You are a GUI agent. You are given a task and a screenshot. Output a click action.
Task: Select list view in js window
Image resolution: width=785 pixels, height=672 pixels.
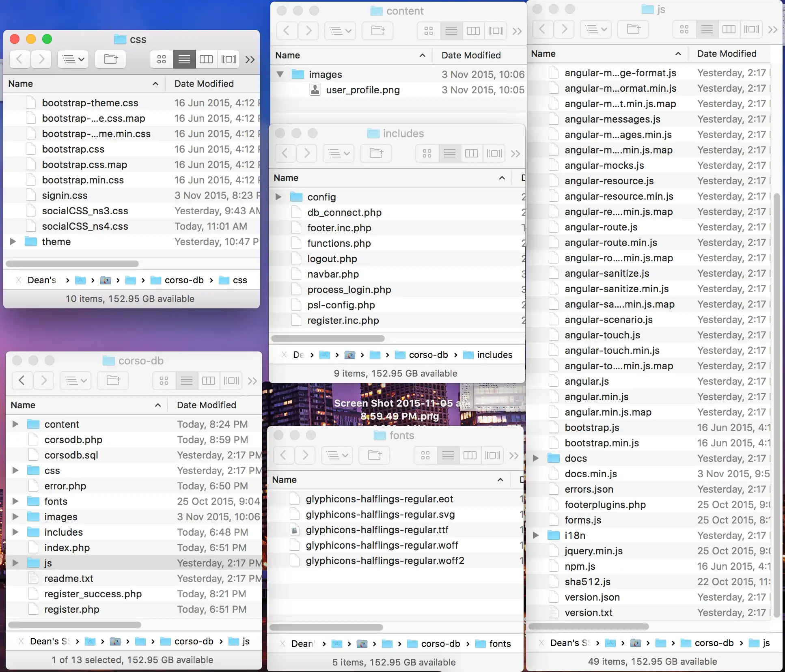click(707, 29)
